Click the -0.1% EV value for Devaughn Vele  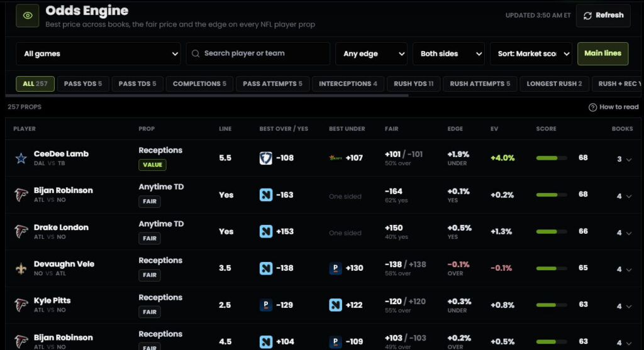[501, 268]
